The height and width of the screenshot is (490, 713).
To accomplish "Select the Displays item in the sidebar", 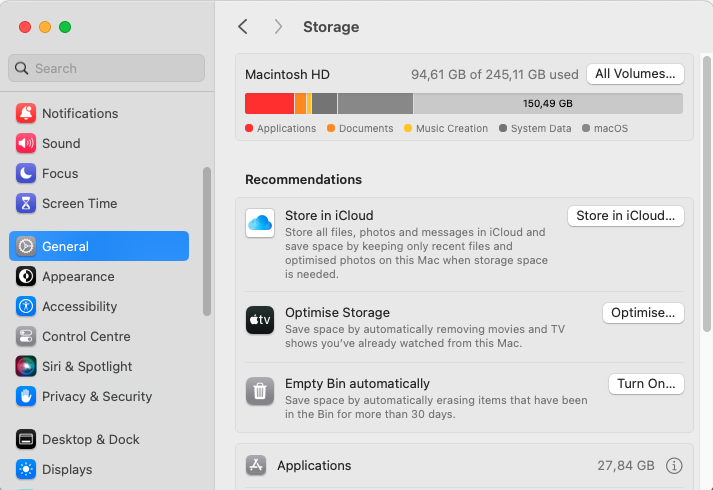I will click(67, 469).
